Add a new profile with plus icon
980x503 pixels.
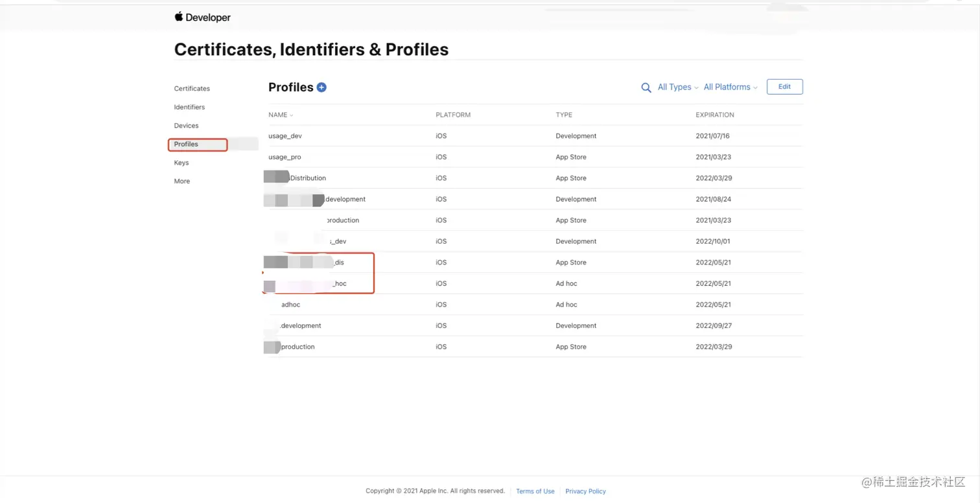click(321, 88)
